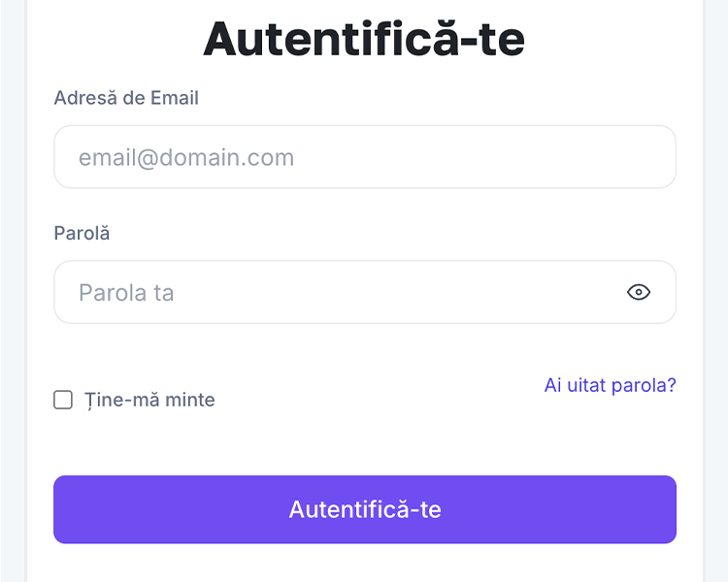
Task: Reveal the password using the eye icon
Action: coord(639,292)
